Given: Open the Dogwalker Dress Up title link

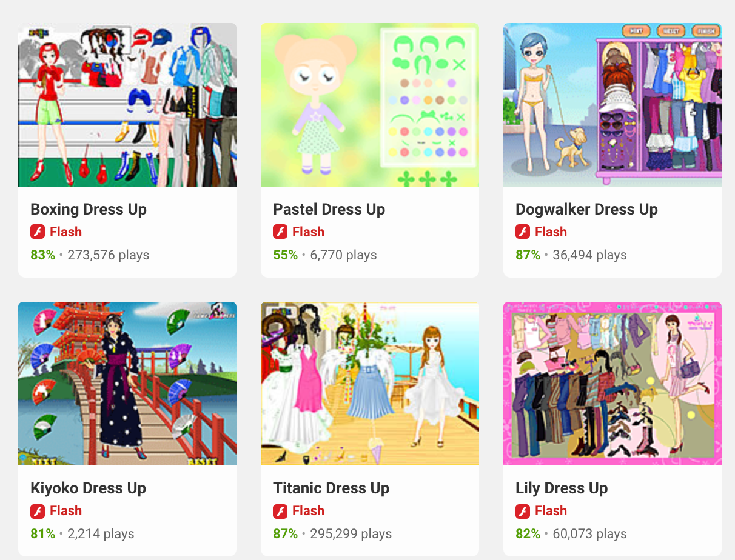Looking at the screenshot, I should pyautogui.click(x=586, y=209).
